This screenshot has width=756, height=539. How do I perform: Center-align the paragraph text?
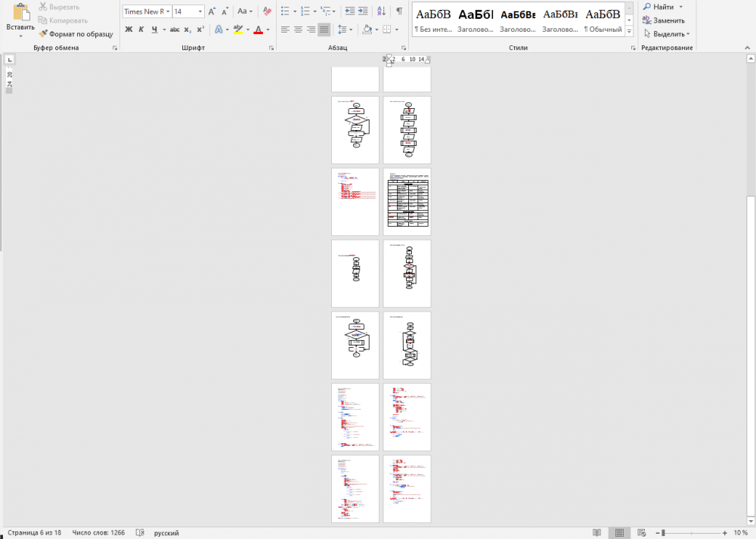coord(298,29)
